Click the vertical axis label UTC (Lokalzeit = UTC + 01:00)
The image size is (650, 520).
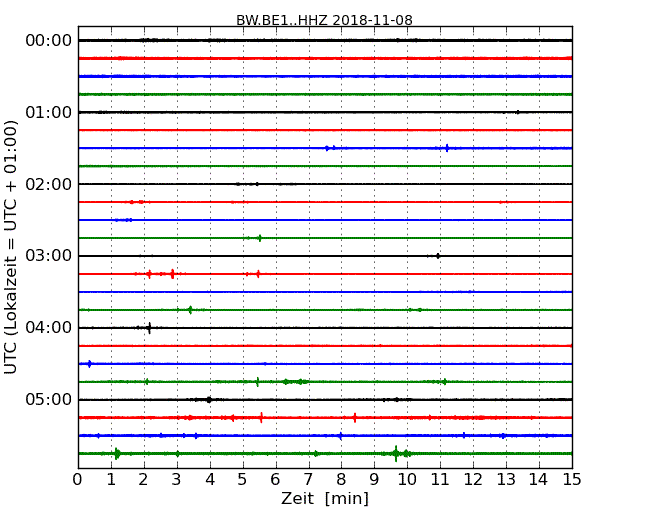pos(11,247)
